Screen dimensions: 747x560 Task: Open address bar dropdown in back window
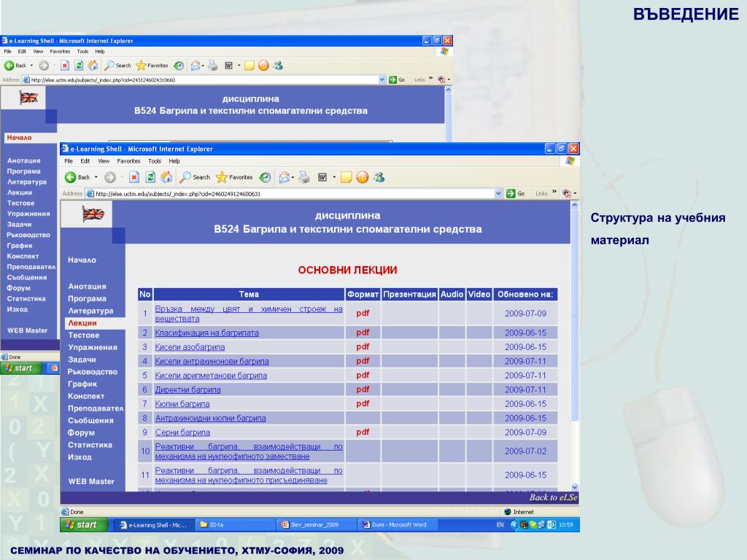382,79
